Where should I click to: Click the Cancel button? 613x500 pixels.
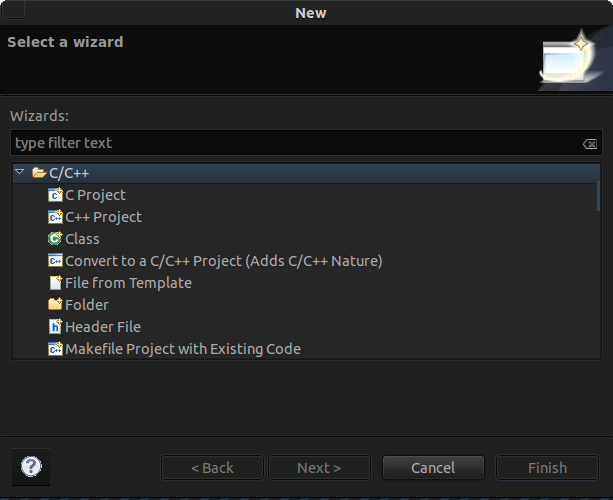[433, 468]
